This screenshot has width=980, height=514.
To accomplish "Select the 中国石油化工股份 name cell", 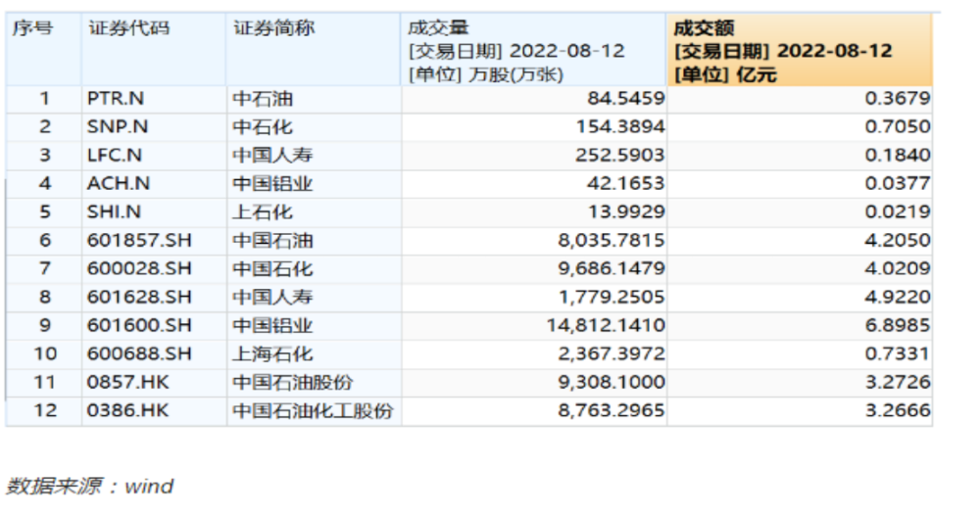I will point(313,411).
